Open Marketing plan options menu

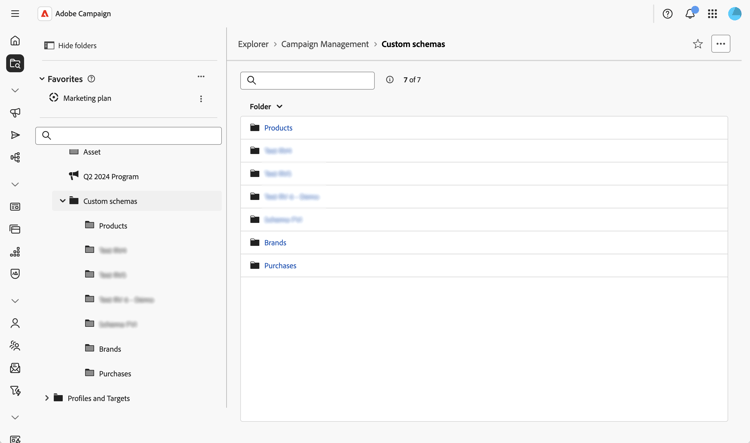pos(201,99)
